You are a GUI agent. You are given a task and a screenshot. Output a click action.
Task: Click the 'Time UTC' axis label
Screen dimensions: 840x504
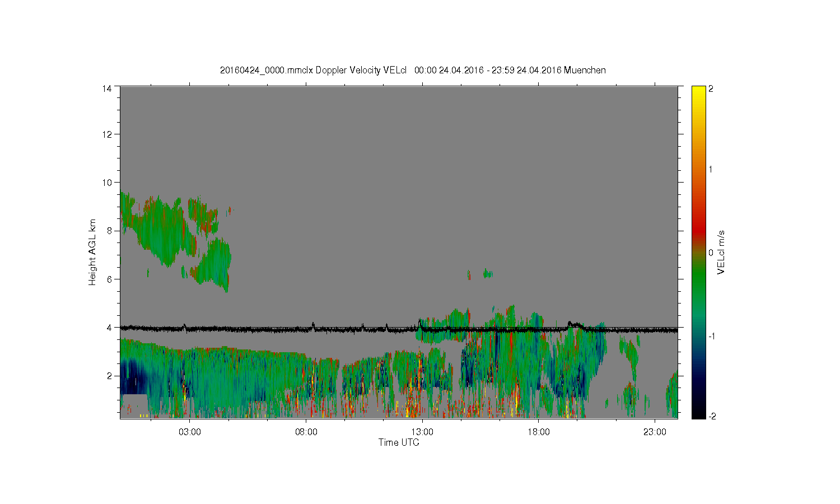[399, 442]
